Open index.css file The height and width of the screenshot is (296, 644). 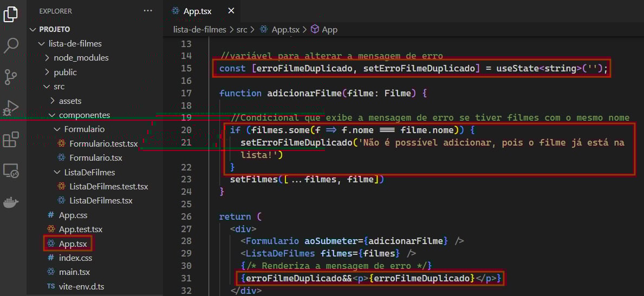[x=75, y=258]
